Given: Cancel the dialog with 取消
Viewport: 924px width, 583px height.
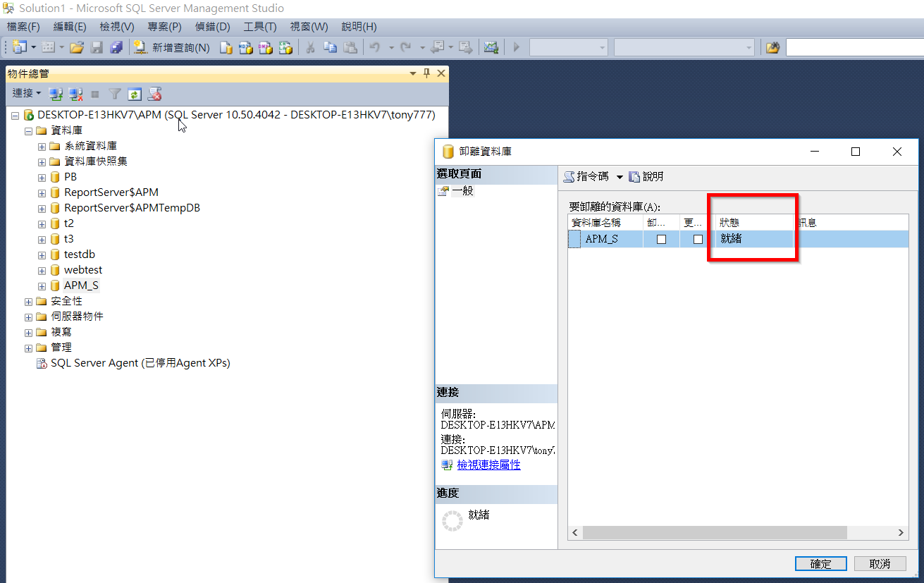Looking at the screenshot, I should coord(880,564).
